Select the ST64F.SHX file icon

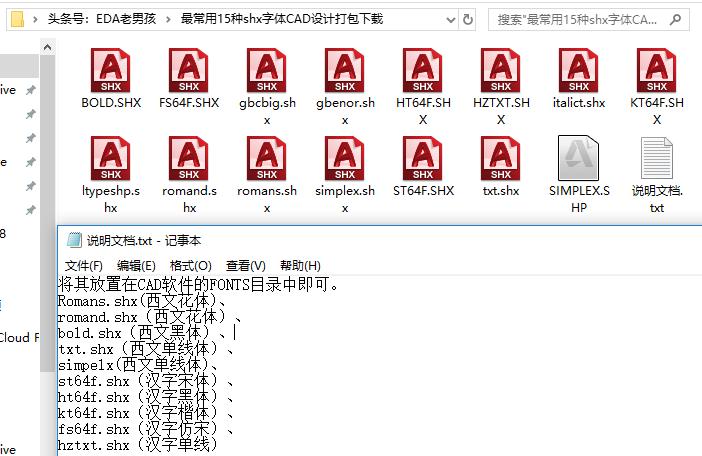(423, 158)
